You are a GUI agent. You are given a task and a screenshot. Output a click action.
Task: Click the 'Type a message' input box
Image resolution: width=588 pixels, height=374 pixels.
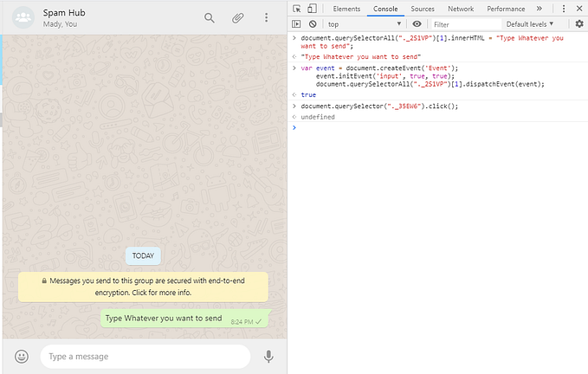(145, 357)
